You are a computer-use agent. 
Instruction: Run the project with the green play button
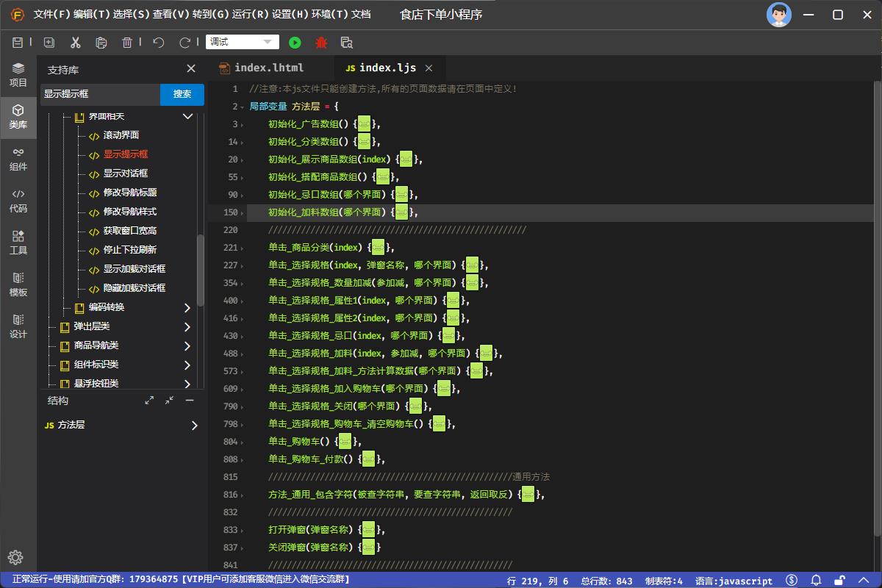click(x=295, y=43)
